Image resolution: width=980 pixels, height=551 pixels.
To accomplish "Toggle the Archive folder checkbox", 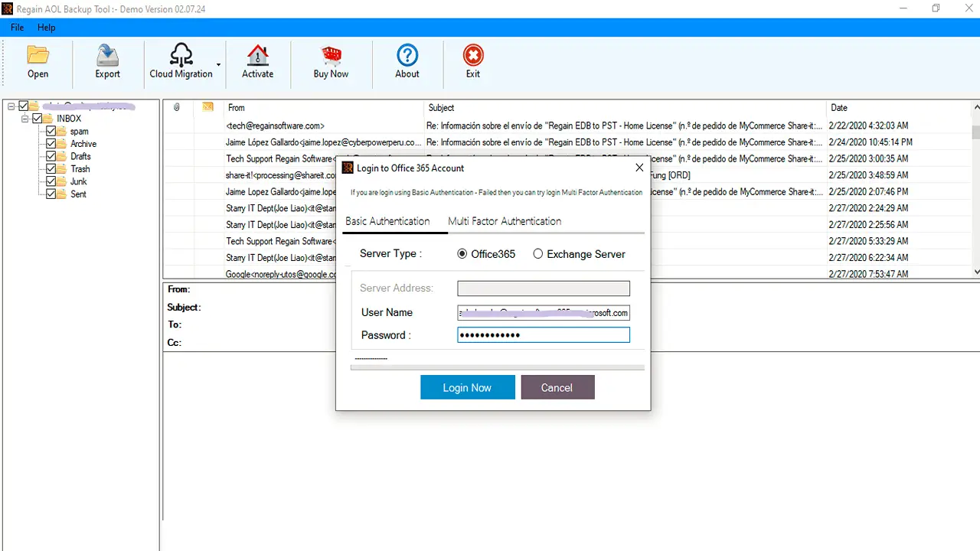I will [x=51, y=144].
